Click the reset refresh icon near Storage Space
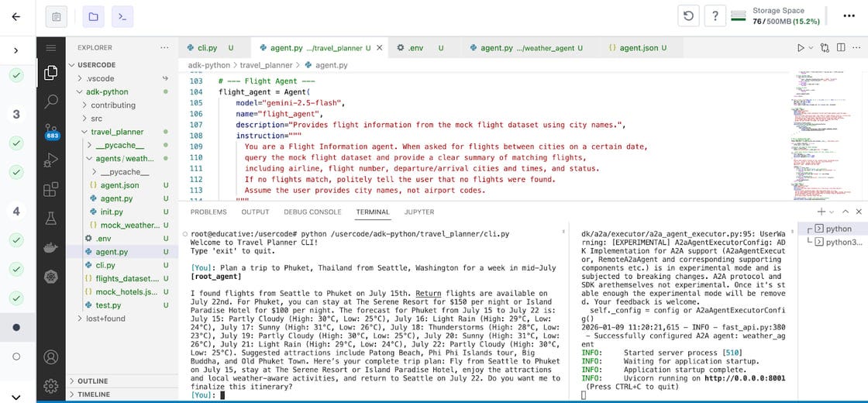 tap(689, 16)
